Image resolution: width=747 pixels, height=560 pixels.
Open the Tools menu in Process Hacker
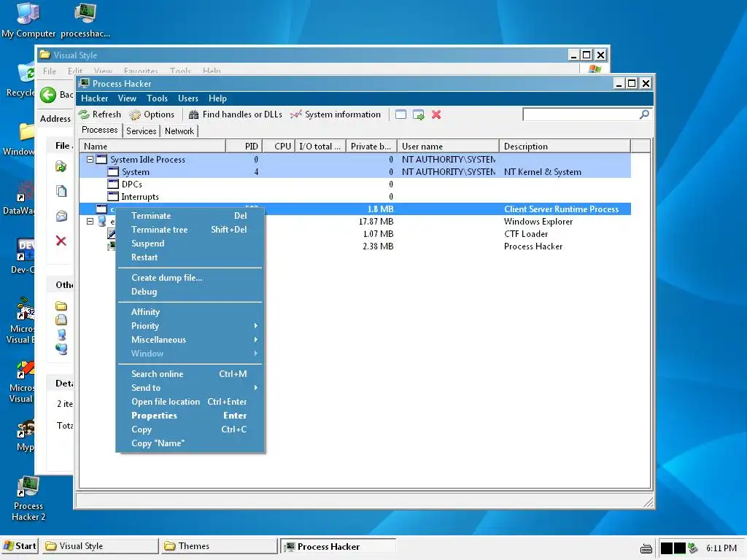(158, 98)
